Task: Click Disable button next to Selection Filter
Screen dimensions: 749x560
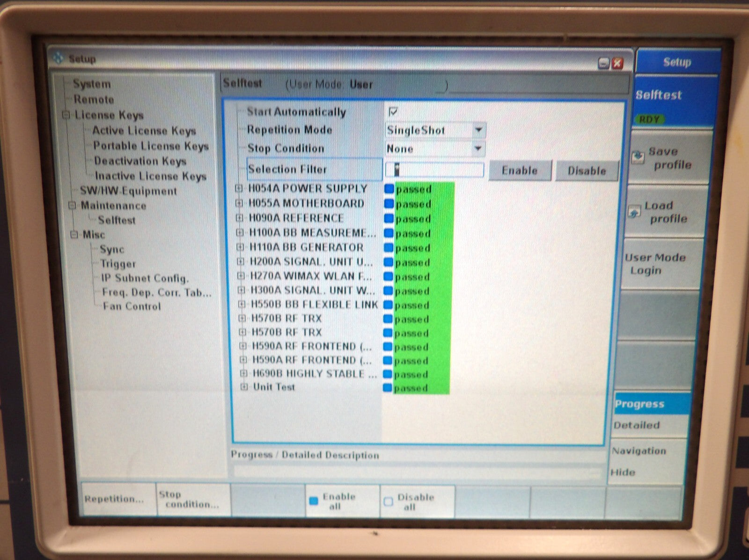Action: pyautogui.click(x=587, y=171)
